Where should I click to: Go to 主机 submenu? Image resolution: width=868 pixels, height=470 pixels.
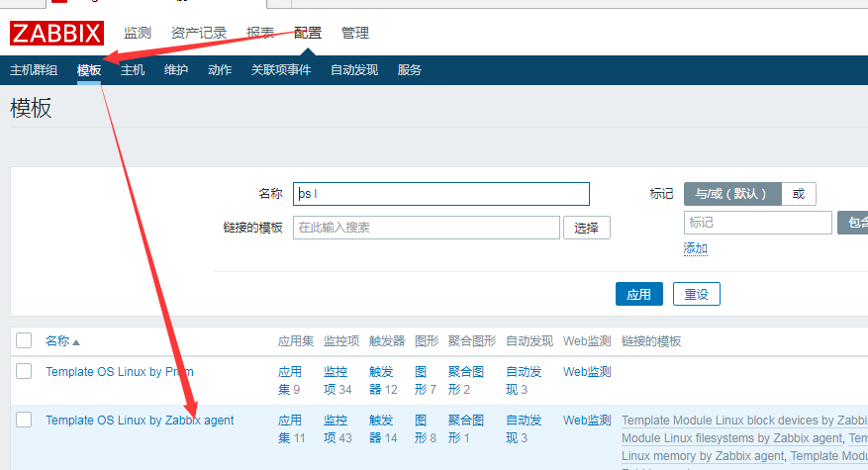(x=133, y=70)
